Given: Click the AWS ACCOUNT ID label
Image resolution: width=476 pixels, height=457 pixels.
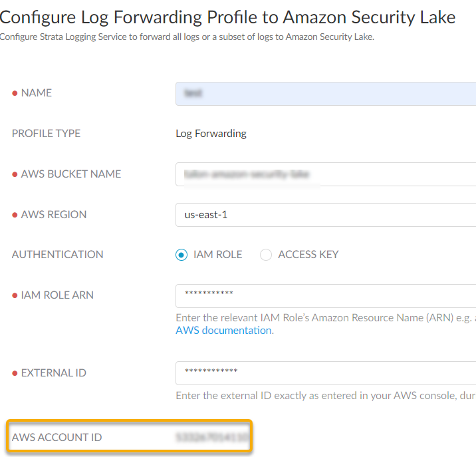Looking at the screenshot, I should tap(57, 437).
